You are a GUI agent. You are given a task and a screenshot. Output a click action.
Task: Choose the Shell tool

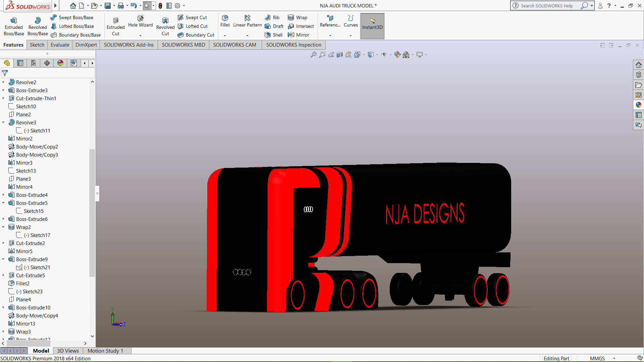(x=274, y=35)
